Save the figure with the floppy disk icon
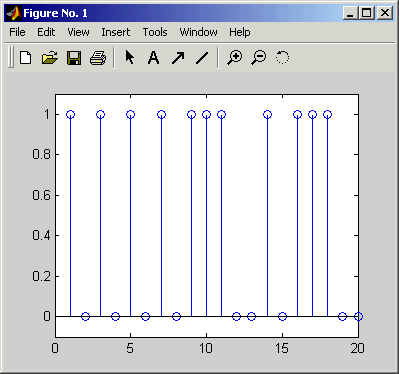 click(74, 58)
